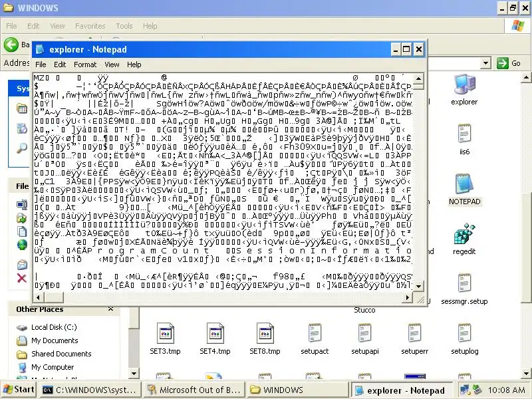This screenshot has width=532, height=399.
Task: Select the setupapi log file icon
Action: click(364, 333)
